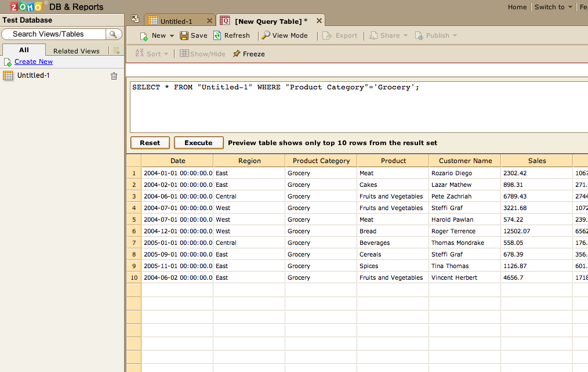Viewport: 588px width, 372px height.
Task: Select Untitled-1 table in sidebar
Action: pyautogui.click(x=33, y=75)
